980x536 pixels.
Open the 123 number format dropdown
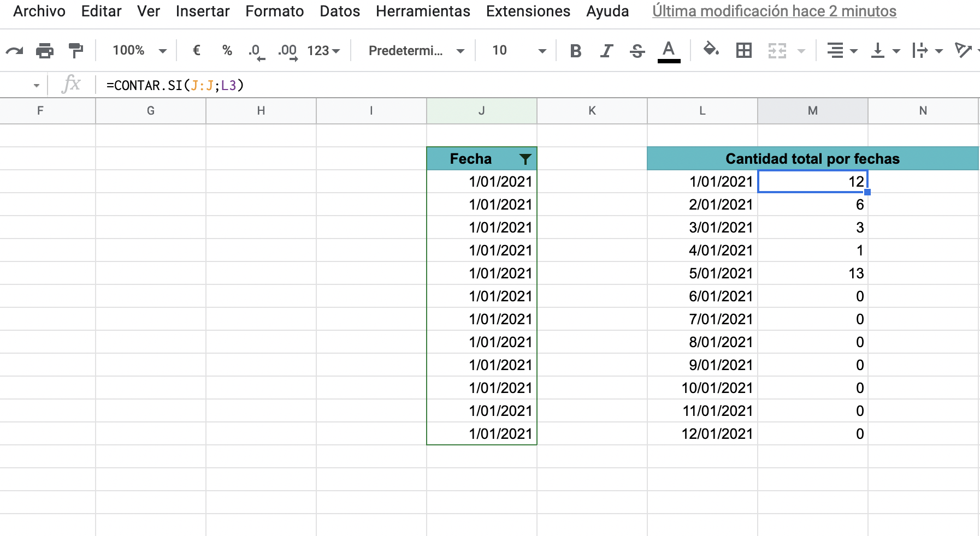pyautogui.click(x=323, y=51)
